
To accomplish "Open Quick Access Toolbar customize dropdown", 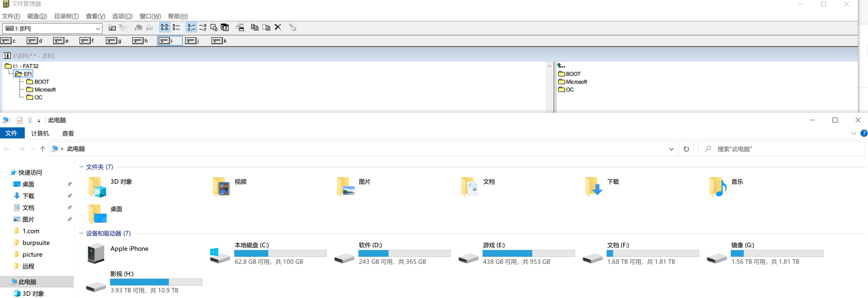I will point(39,121).
